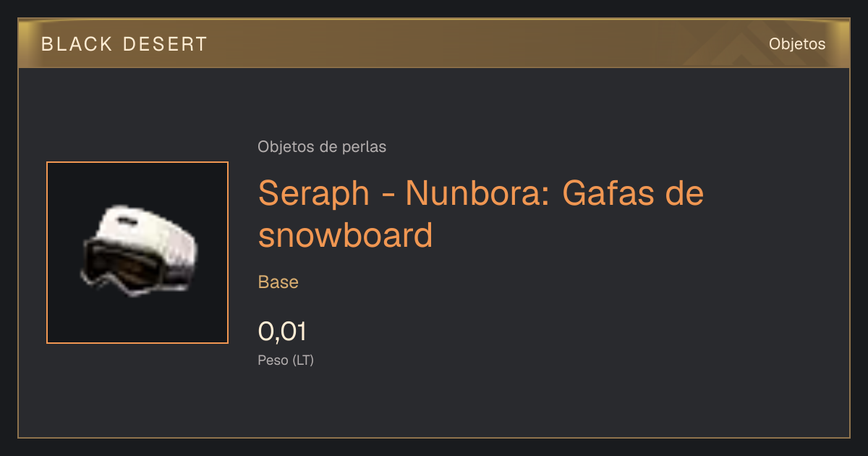This screenshot has height=456, width=868.
Task: Click the word snowboard in the title
Action: coord(346,235)
